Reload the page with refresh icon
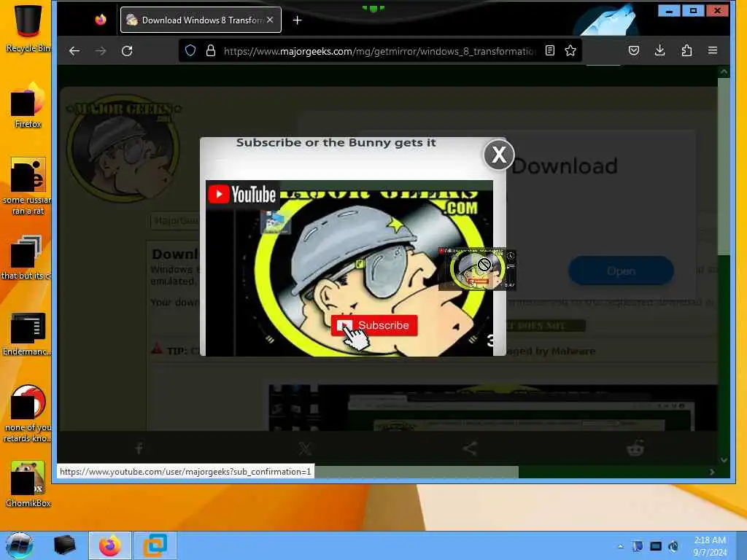This screenshot has width=747, height=560. (x=127, y=51)
